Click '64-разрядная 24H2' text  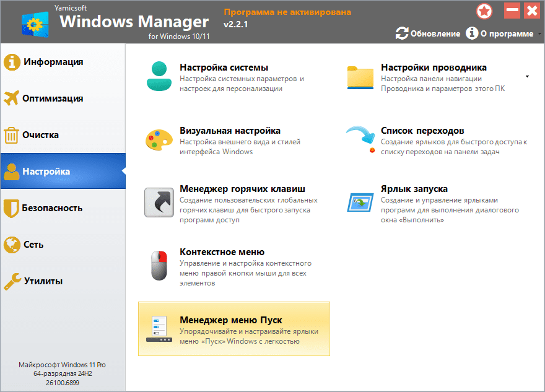pos(63,374)
